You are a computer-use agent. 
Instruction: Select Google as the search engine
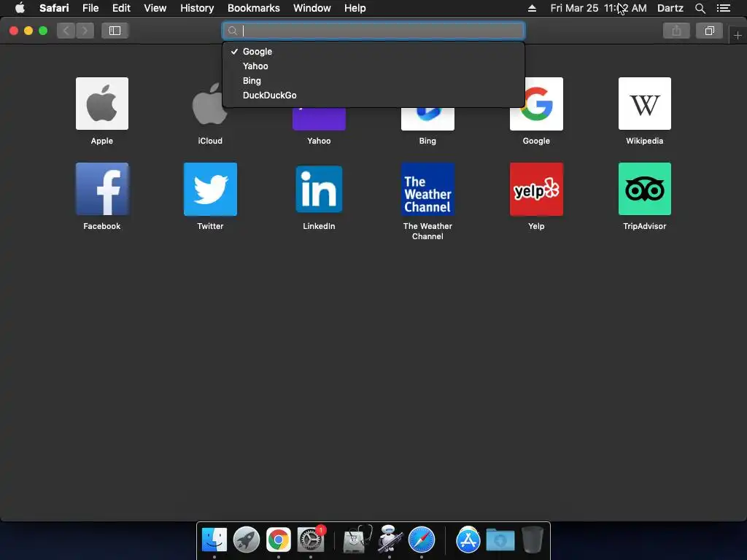(373, 52)
